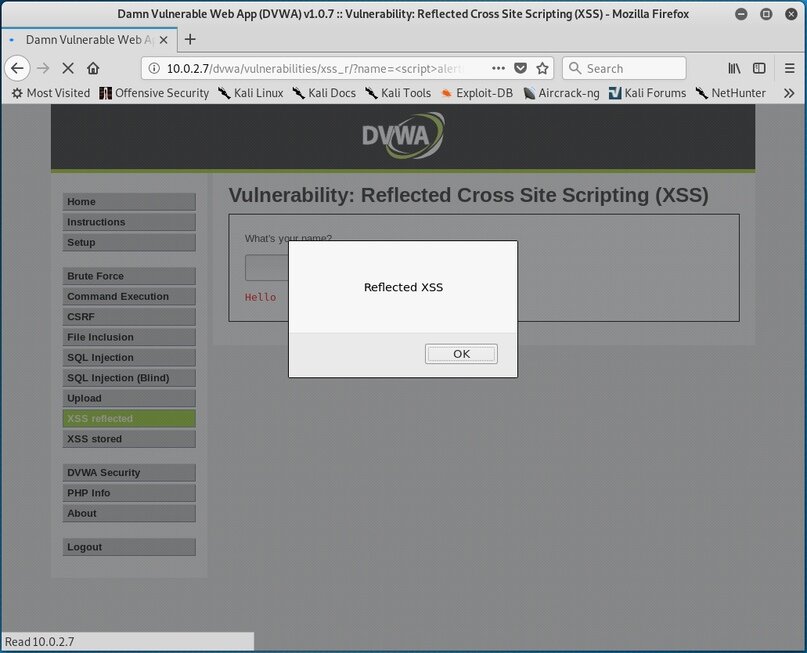The width and height of the screenshot is (807, 653).
Task: Select highlighted XSS reflected menu item
Action: coord(129,419)
